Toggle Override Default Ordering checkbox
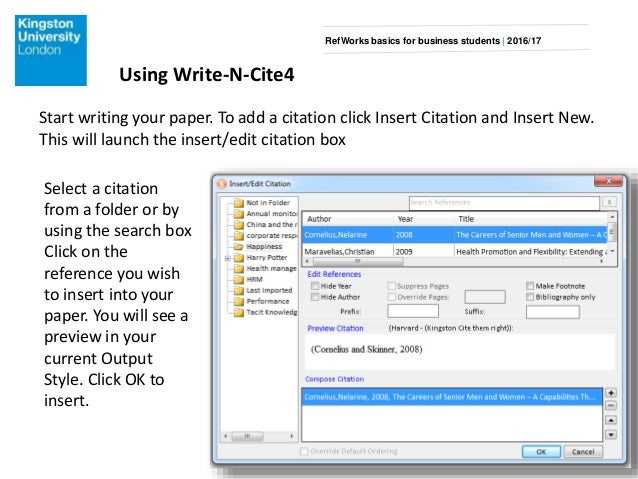The image size is (638, 479). point(304,451)
